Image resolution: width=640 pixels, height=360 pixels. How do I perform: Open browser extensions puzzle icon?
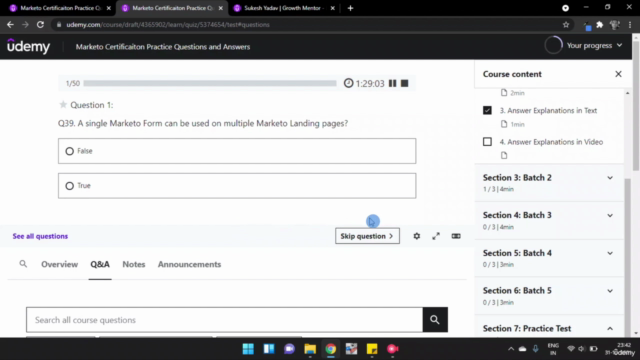(x=600, y=24)
